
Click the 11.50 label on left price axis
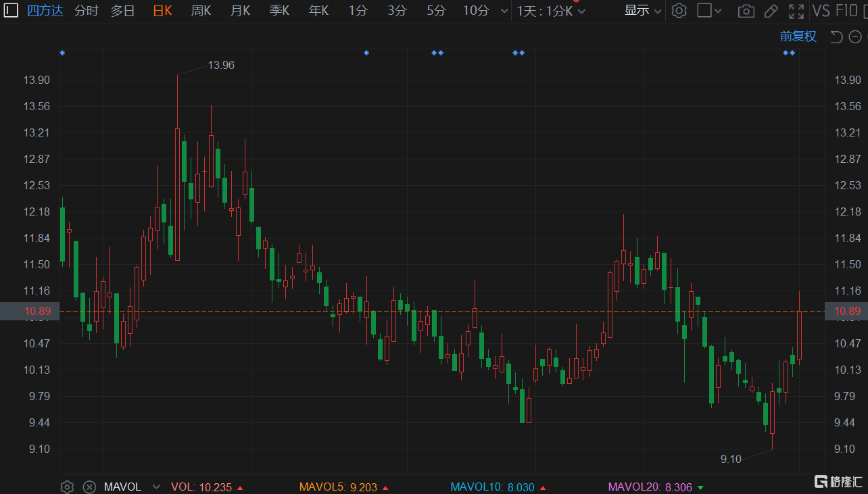coord(36,264)
